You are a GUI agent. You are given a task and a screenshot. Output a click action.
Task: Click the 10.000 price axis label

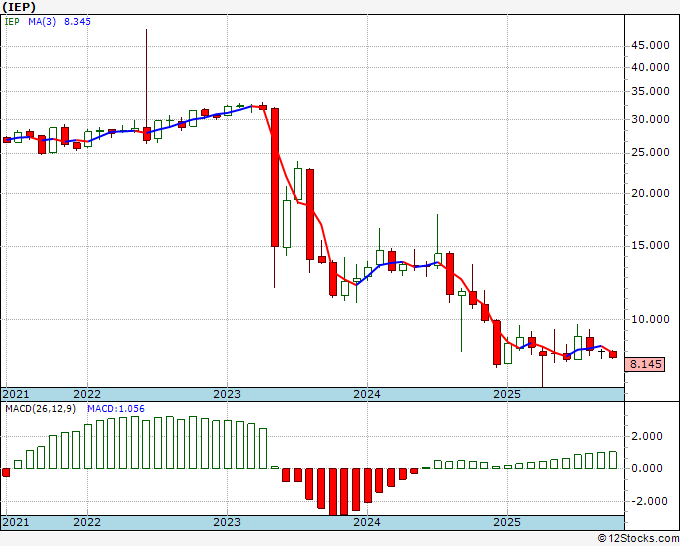[x=650, y=319]
